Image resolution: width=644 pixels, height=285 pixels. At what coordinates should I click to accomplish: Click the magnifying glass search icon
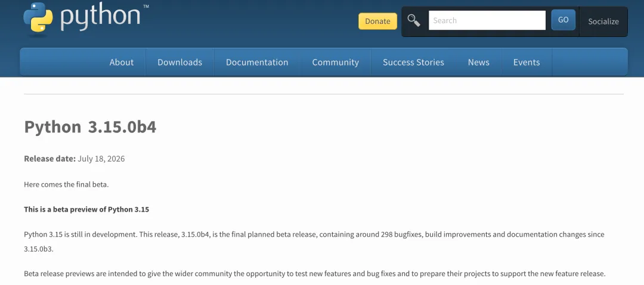point(414,20)
